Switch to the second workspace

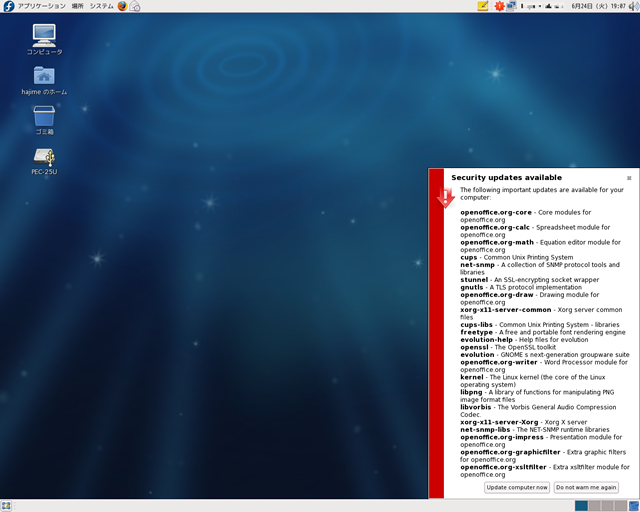594,506
